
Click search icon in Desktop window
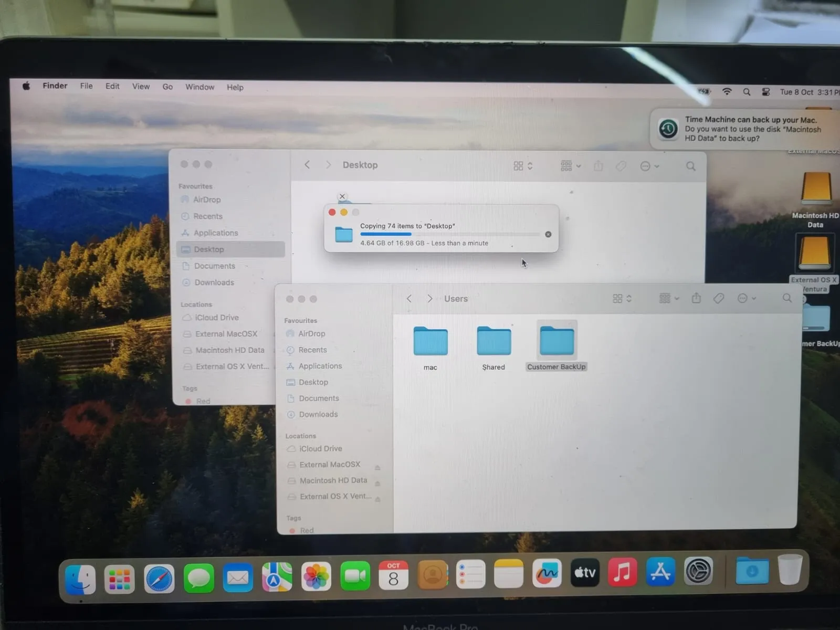click(691, 166)
